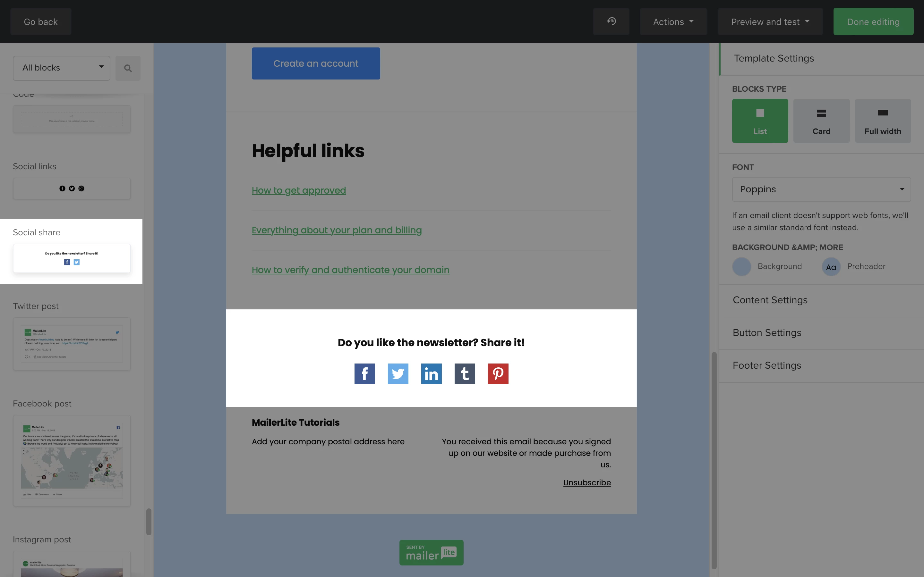Expand the Content Settings section

pyautogui.click(x=770, y=300)
